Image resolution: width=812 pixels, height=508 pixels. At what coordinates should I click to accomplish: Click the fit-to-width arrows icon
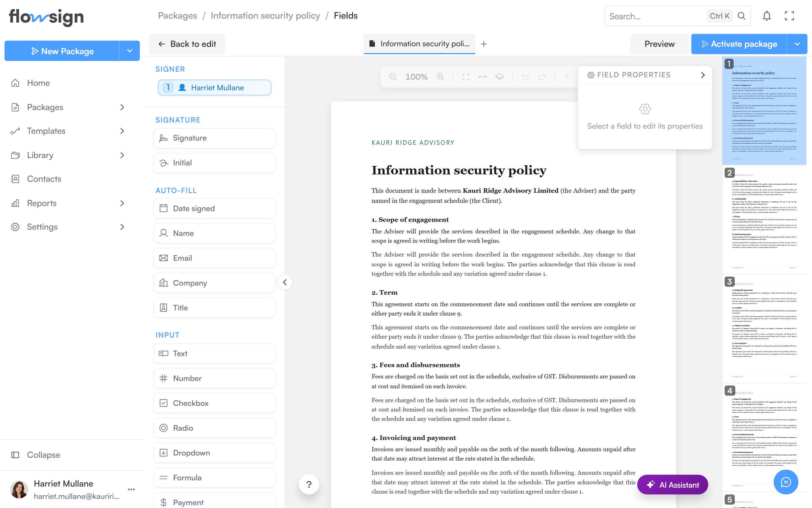click(482, 77)
